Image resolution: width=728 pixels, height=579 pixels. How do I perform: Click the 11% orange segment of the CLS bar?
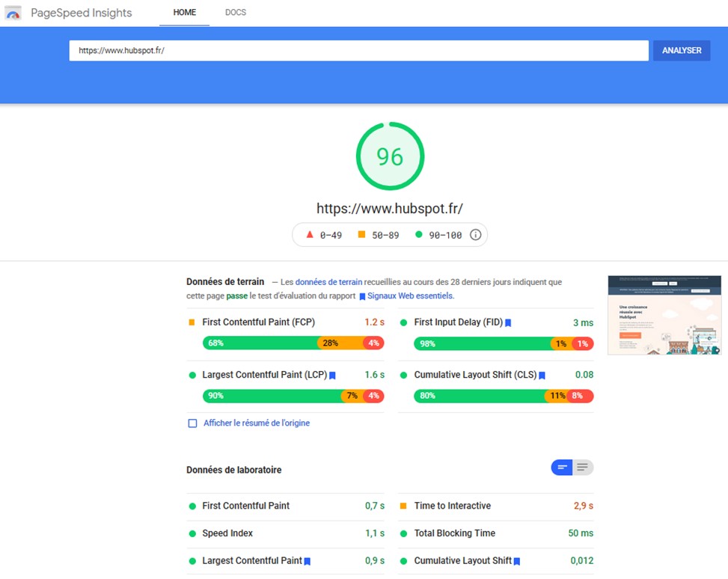click(556, 396)
